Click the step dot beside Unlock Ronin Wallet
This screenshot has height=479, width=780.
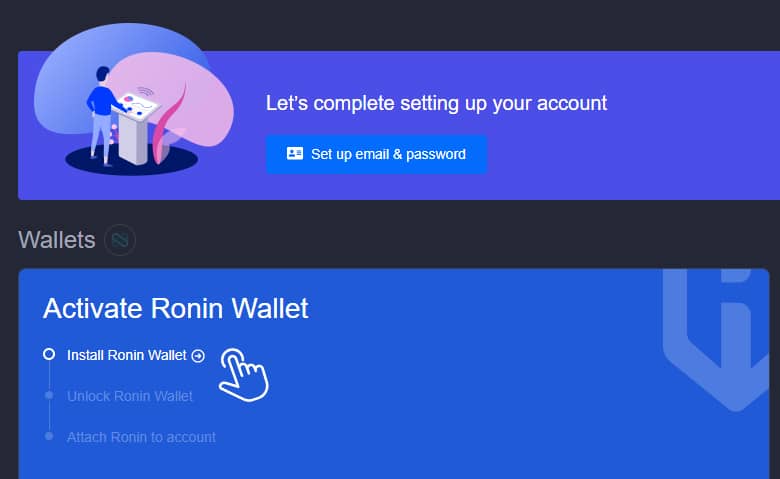coord(49,395)
